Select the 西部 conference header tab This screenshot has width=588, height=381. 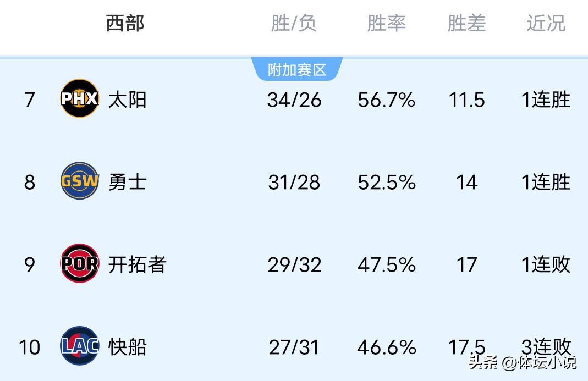(x=125, y=24)
